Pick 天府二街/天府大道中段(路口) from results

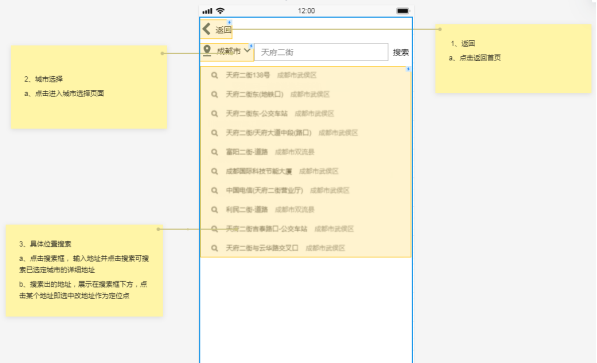pyautogui.click(x=268, y=133)
